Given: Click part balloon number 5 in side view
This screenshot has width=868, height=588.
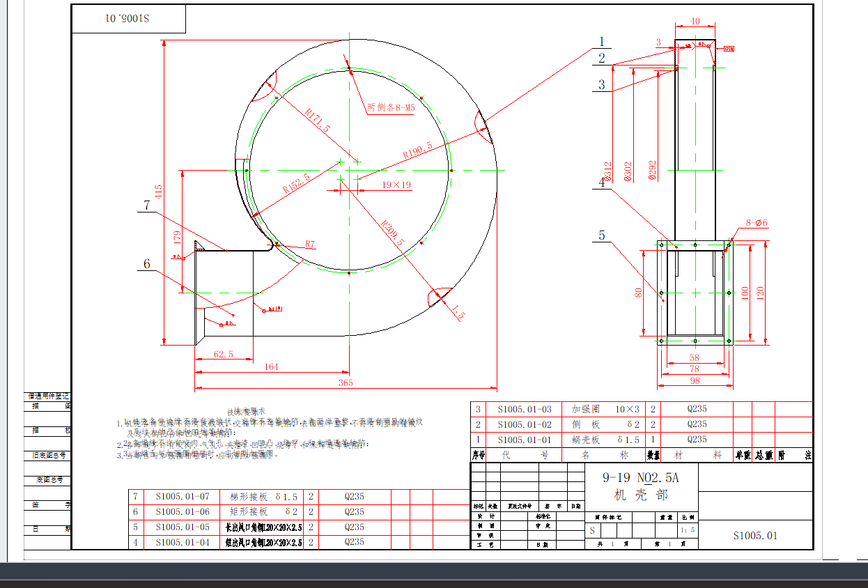Looking at the screenshot, I should click(602, 235).
